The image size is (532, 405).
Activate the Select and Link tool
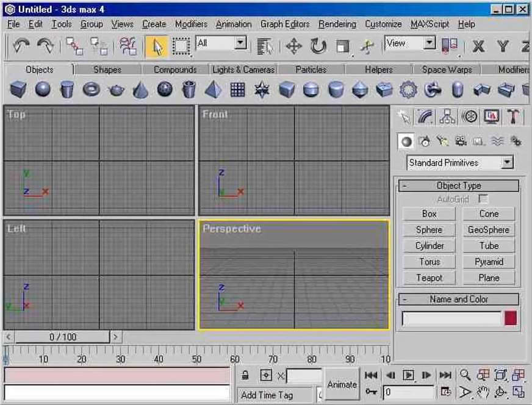coord(74,46)
